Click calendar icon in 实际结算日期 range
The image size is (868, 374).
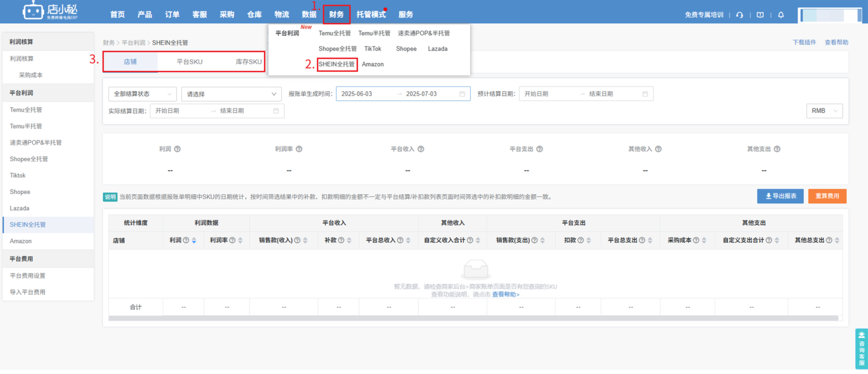point(276,111)
